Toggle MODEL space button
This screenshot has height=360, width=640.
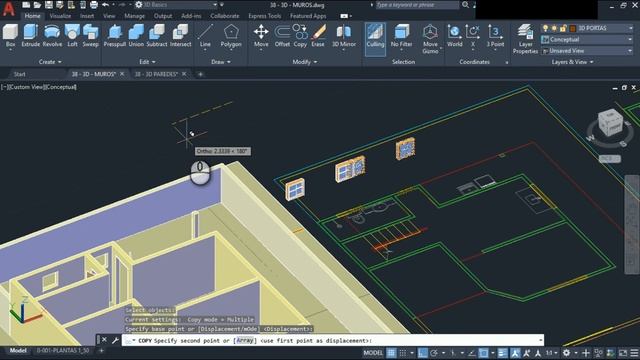pos(373,353)
